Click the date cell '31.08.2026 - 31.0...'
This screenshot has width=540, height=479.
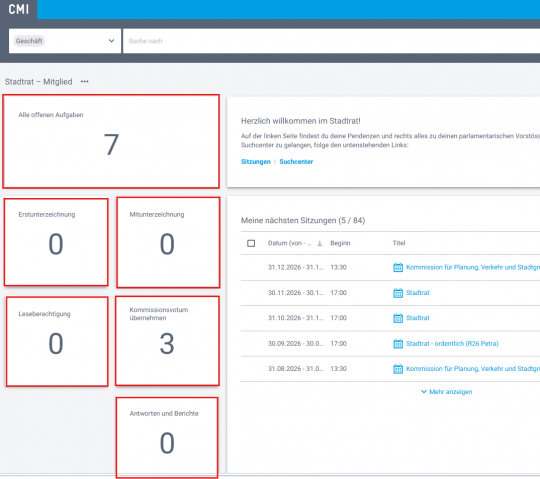[295, 369]
